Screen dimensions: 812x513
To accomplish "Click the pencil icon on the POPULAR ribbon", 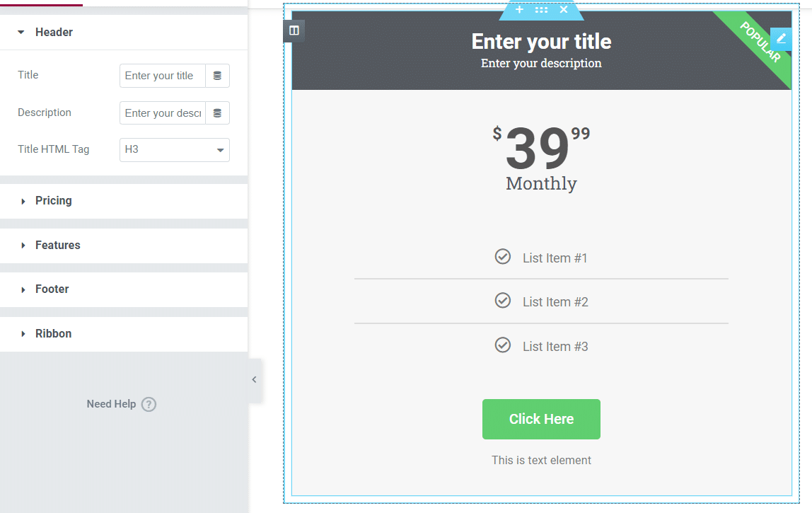I will (782, 39).
